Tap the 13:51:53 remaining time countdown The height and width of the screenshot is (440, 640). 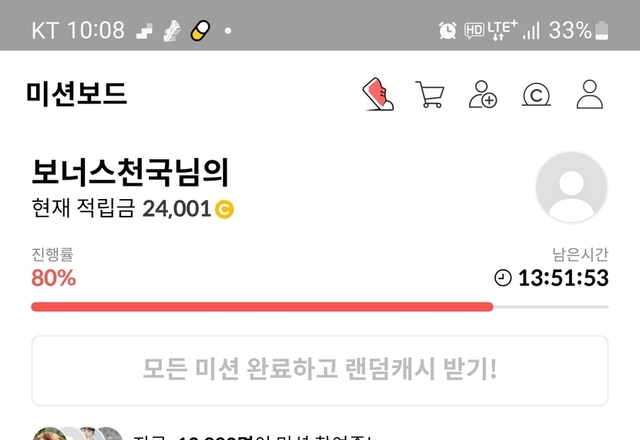coord(563,278)
